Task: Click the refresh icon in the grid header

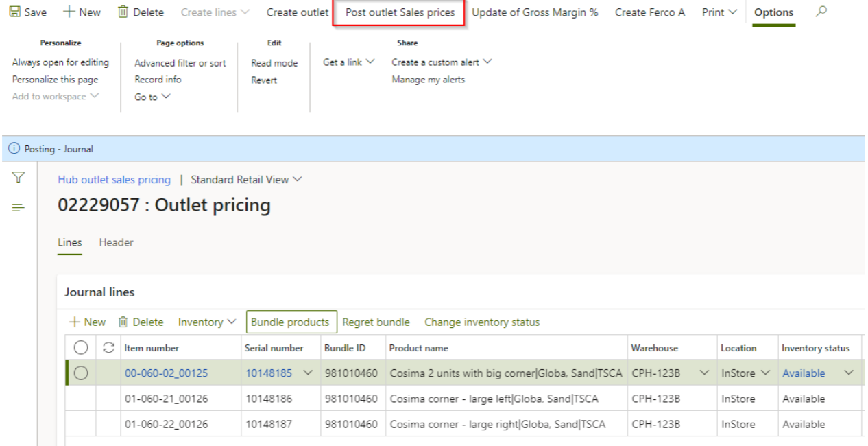Action: pyautogui.click(x=108, y=348)
